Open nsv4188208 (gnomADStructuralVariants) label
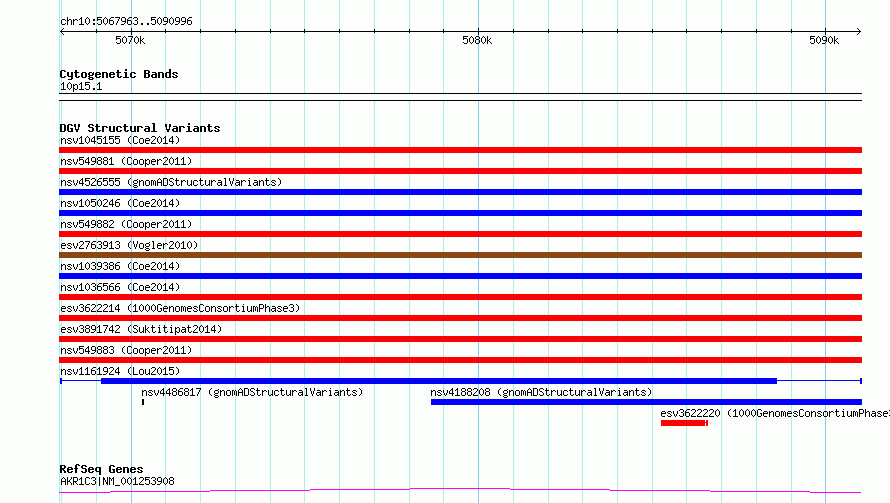This screenshot has height=503, width=890. tap(541, 392)
